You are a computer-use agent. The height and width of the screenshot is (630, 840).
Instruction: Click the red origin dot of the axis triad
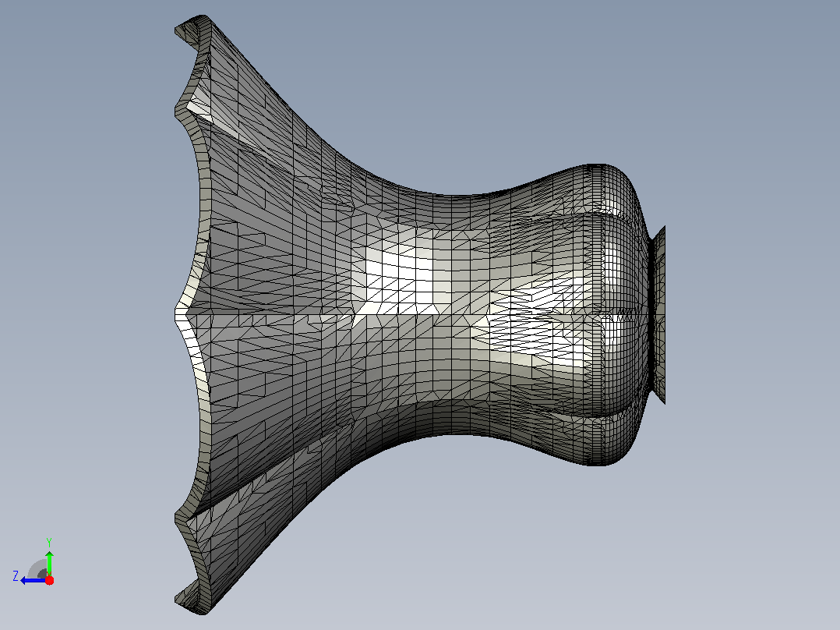(x=49, y=580)
